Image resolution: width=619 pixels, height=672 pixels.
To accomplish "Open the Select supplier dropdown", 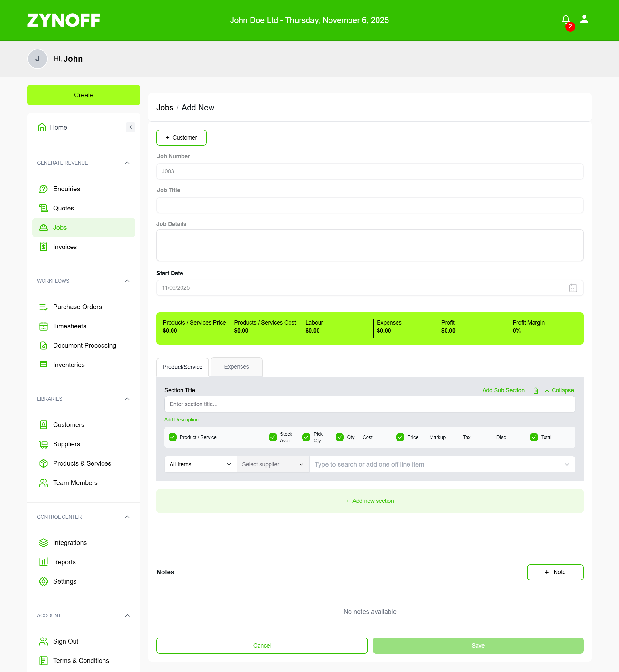I will click(x=273, y=464).
